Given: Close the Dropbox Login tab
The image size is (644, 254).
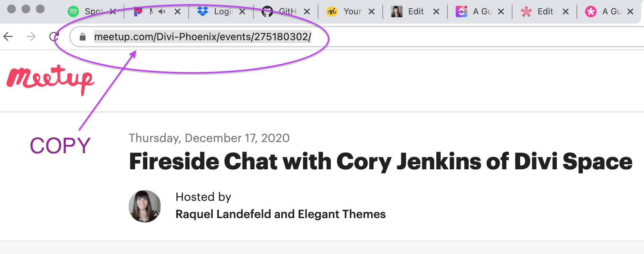Looking at the screenshot, I should coord(242,11).
